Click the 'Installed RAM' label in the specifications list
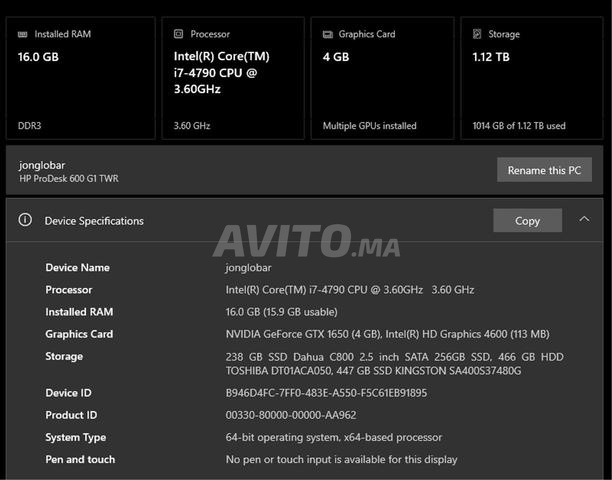This screenshot has height=480, width=612. coord(79,312)
